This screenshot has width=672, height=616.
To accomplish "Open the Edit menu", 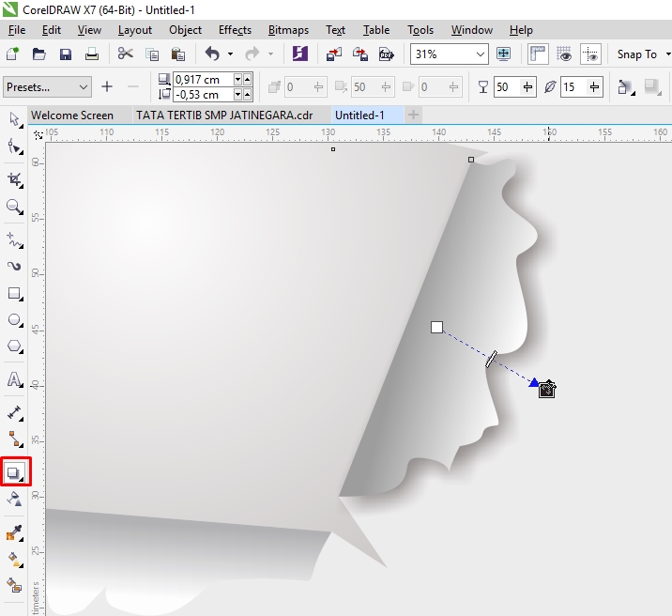I will (52, 30).
